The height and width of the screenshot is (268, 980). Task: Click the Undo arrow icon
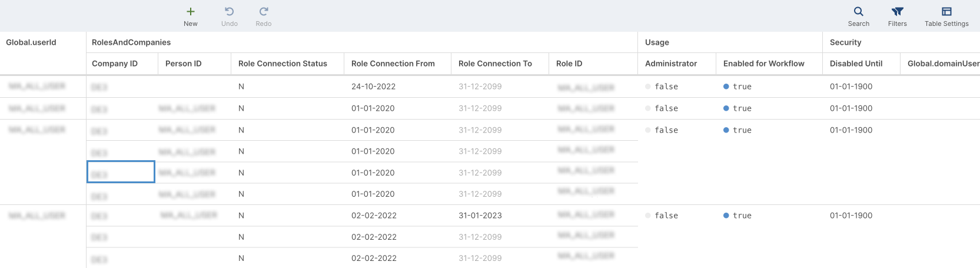click(x=230, y=12)
